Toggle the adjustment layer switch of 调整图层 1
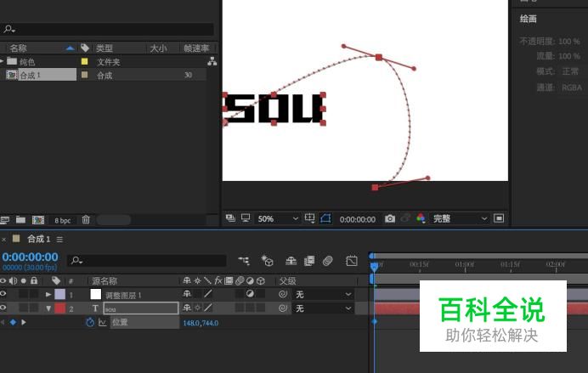The height and width of the screenshot is (373, 588). [250, 294]
